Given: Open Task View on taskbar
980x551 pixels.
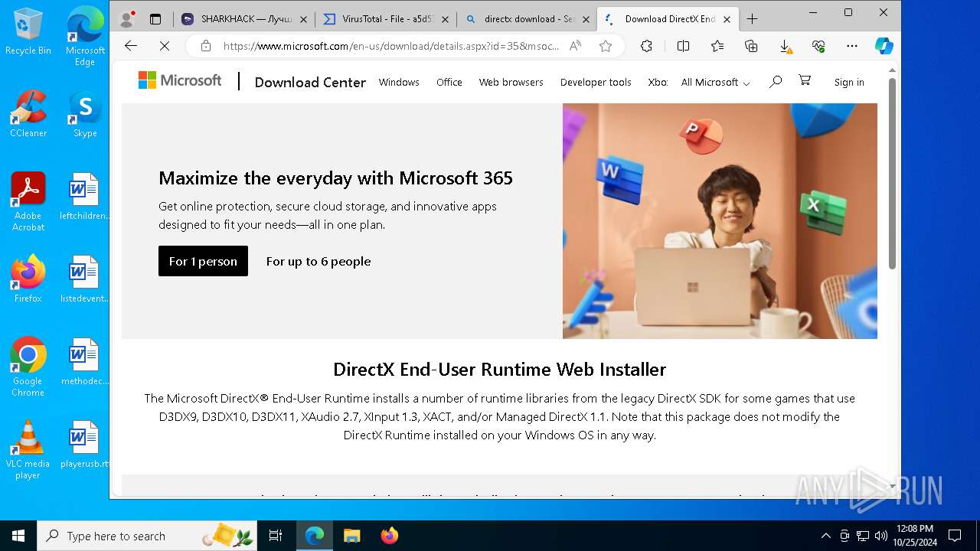Looking at the screenshot, I should [276, 536].
